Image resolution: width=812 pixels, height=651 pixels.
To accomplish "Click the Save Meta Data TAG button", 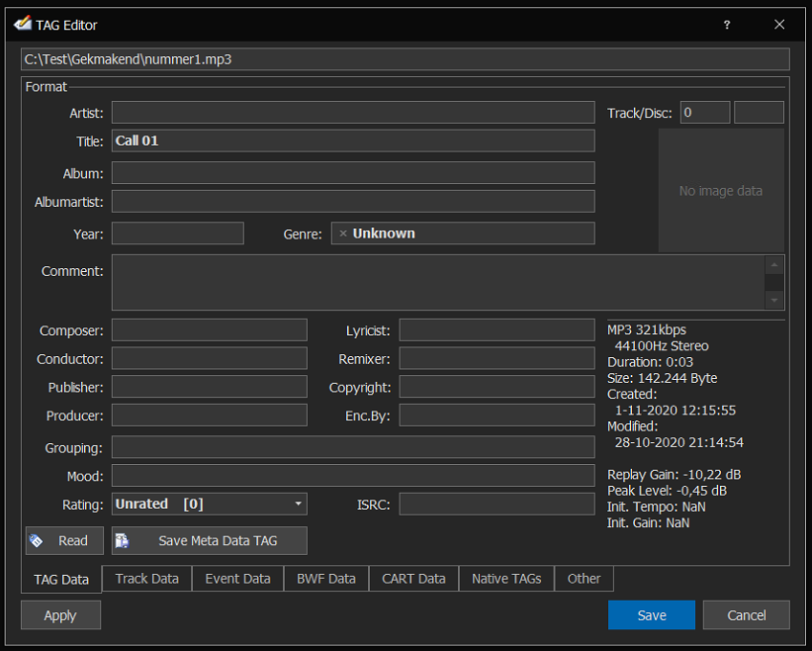I will [x=209, y=540].
